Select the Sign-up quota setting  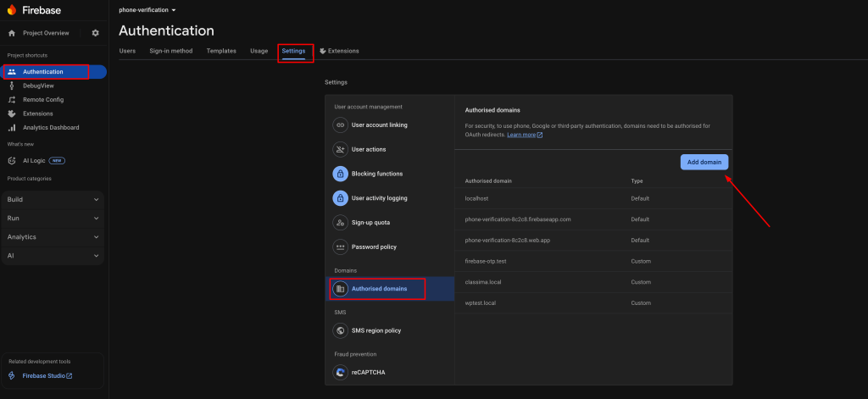390,223
